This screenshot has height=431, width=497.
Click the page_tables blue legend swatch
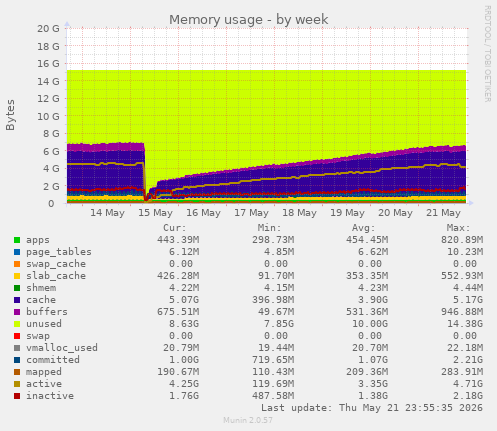click(x=17, y=252)
